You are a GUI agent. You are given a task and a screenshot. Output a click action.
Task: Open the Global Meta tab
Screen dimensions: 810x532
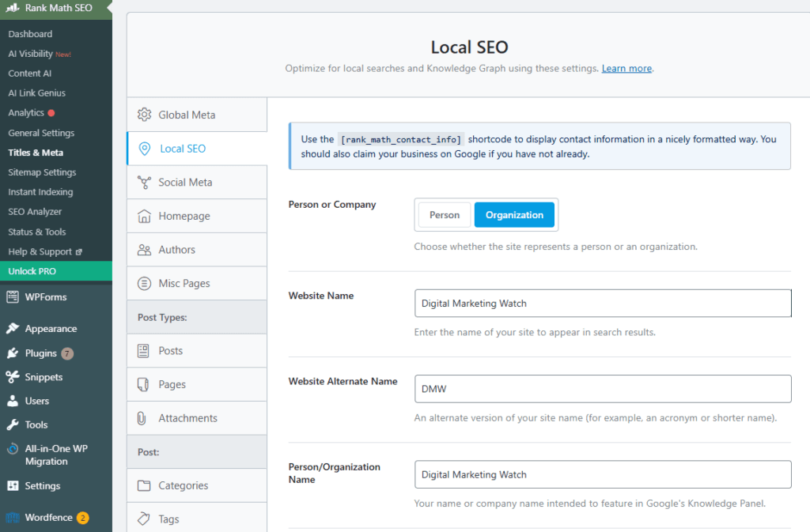click(x=197, y=115)
